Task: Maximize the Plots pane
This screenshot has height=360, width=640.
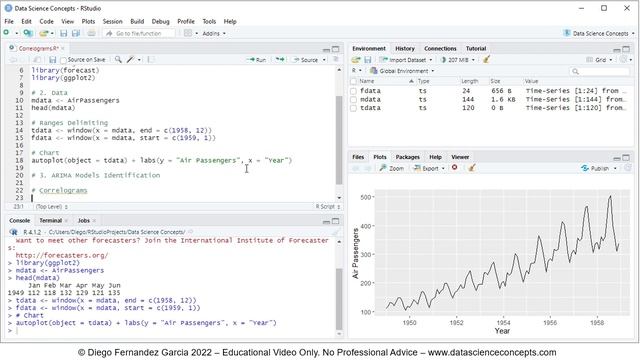Action: point(626,158)
